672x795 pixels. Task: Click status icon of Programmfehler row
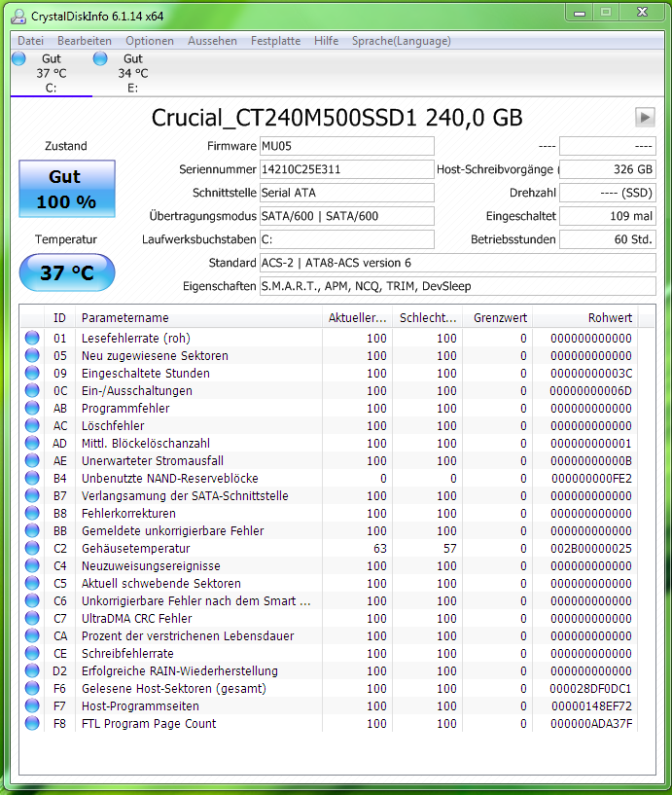[32, 408]
